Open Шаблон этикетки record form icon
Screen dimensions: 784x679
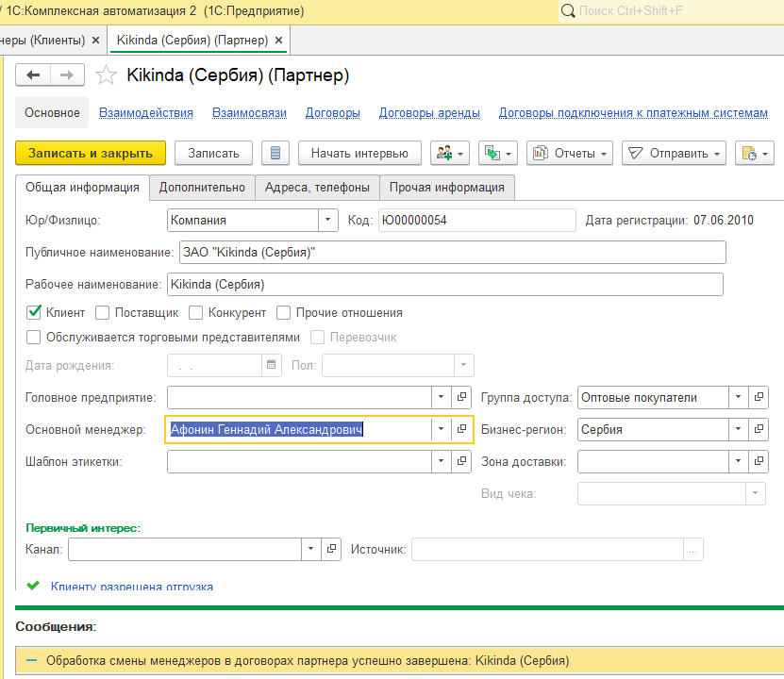click(461, 461)
